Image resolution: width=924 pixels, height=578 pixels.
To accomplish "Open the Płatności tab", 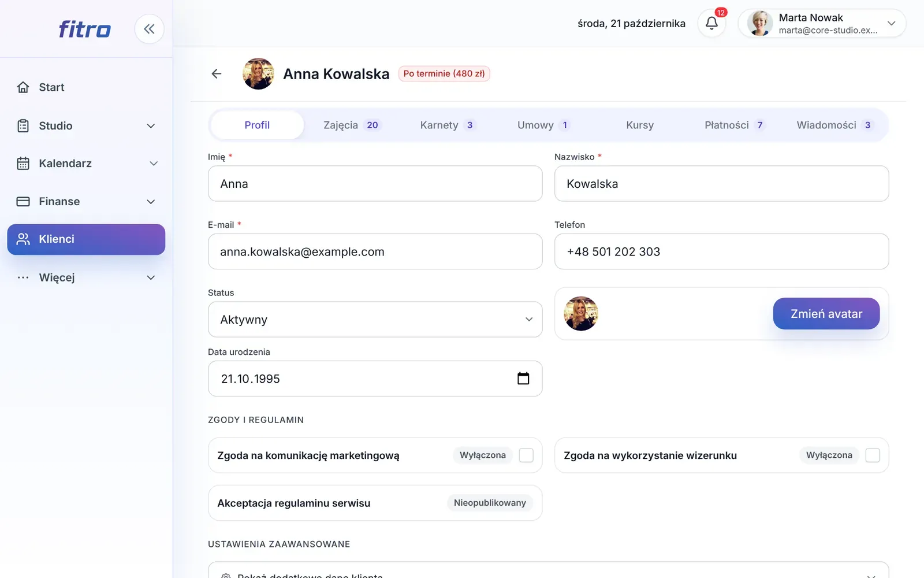I will point(735,125).
